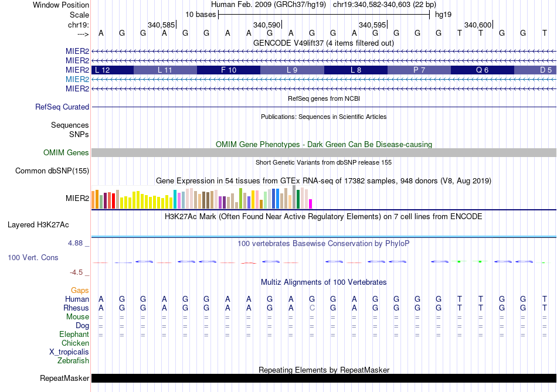557x392 pixels.
Task: Click the Zebrafish species label
Action: tap(73, 361)
